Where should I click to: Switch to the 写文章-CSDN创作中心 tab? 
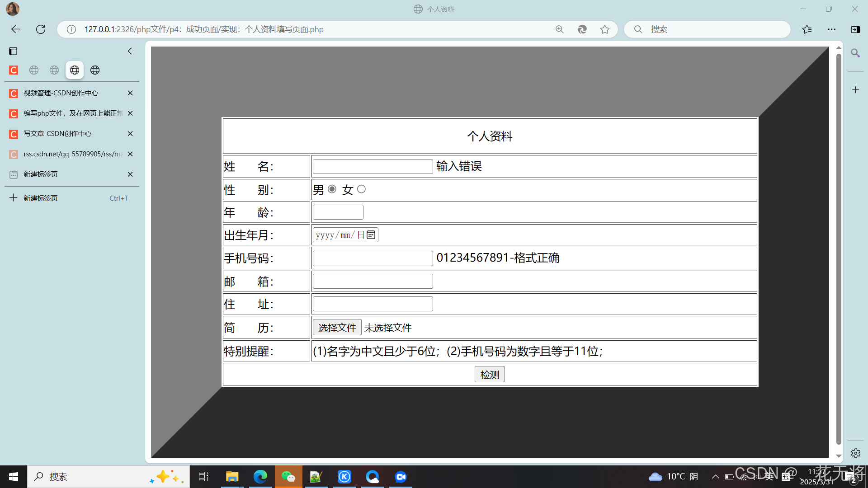[x=57, y=133]
